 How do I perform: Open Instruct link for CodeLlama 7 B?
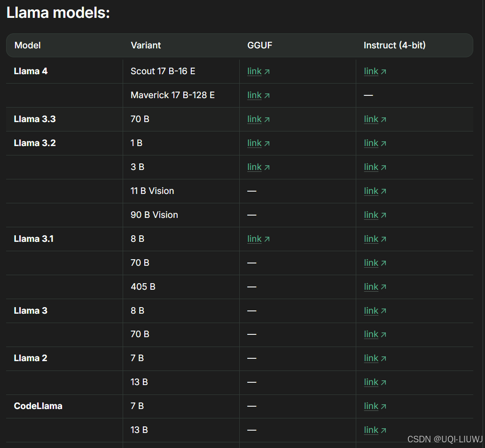coord(375,406)
